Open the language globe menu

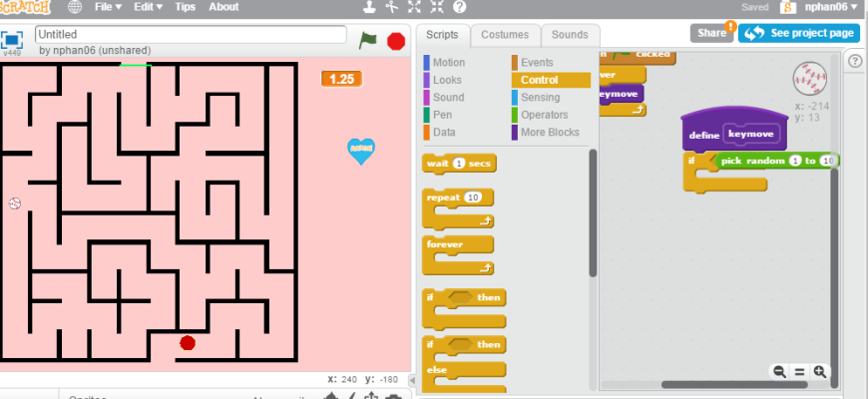click(75, 7)
